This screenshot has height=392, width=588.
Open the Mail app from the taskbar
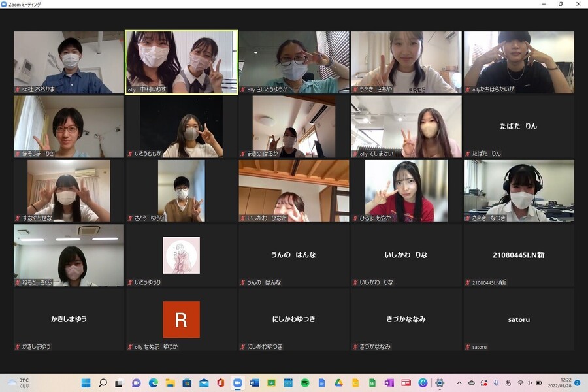tap(204, 383)
